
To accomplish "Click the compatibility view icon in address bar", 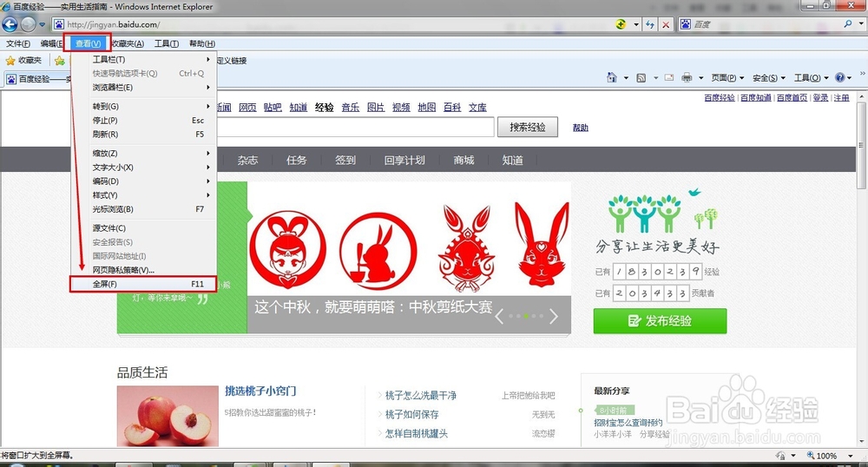I will point(621,24).
